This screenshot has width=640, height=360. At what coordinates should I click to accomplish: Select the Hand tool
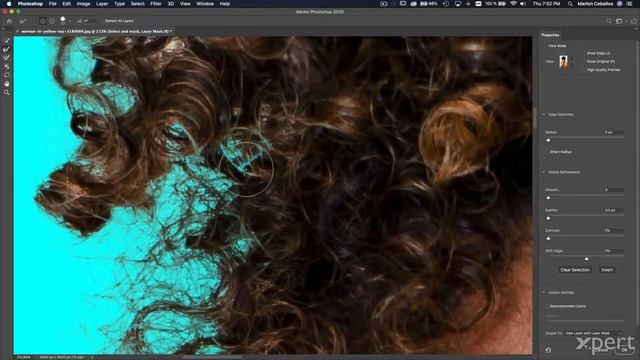pyautogui.click(x=7, y=84)
